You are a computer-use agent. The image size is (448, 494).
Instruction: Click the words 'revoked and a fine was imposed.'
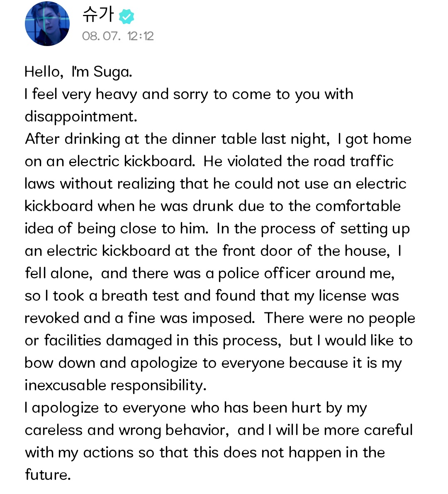(139, 319)
